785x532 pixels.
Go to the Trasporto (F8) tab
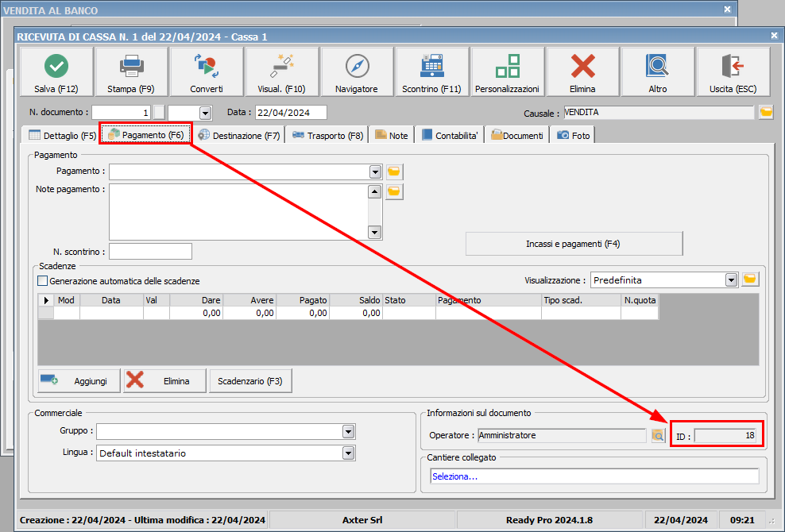point(327,135)
